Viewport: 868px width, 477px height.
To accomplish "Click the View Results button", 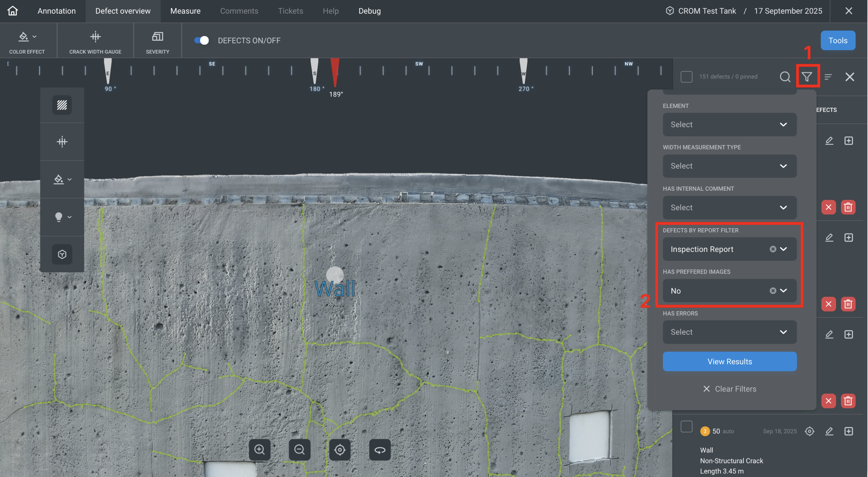I will click(x=729, y=361).
